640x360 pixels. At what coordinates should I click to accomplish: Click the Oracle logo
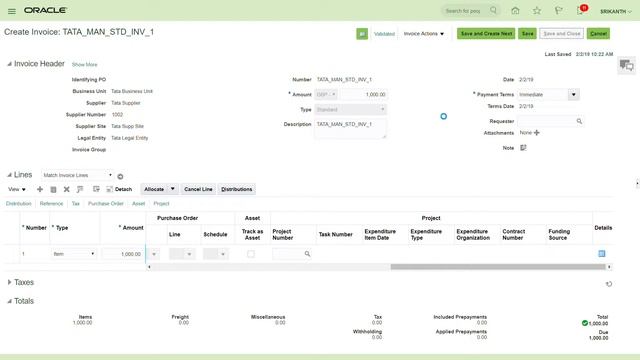pos(45,10)
